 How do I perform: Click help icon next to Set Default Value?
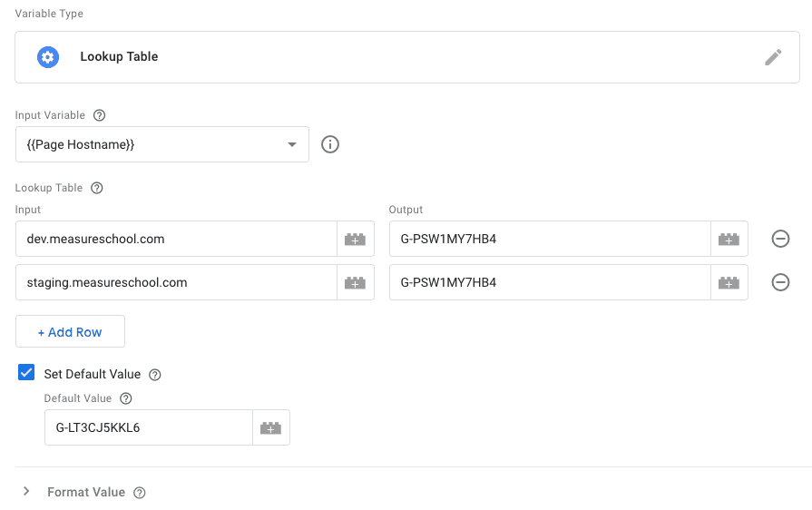pyautogui.click(x=155, y=375)
